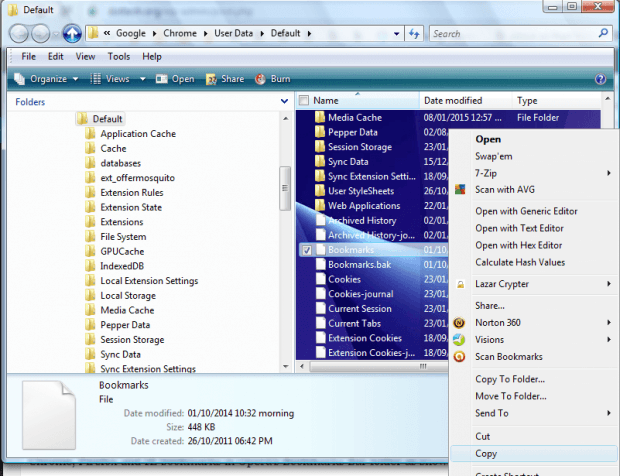Image resolution: width=620 pixels, height=476 pixels.
Task: Click the folder tree vertical scrollbar thumb
Action: click(x=285, y=188)
